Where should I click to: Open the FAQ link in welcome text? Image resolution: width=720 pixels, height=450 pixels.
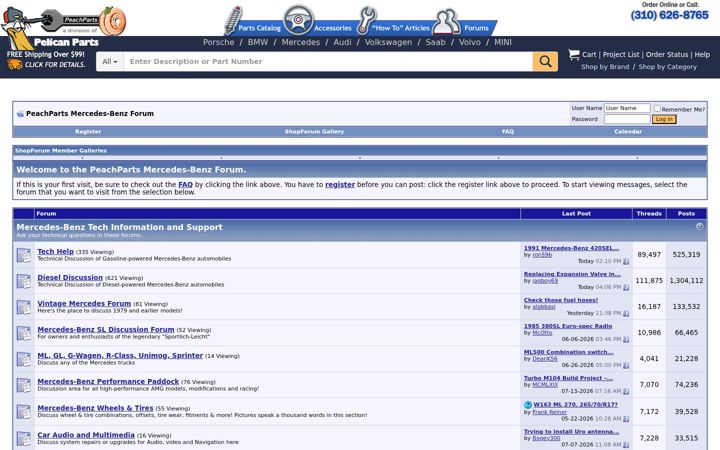(186, 185)
